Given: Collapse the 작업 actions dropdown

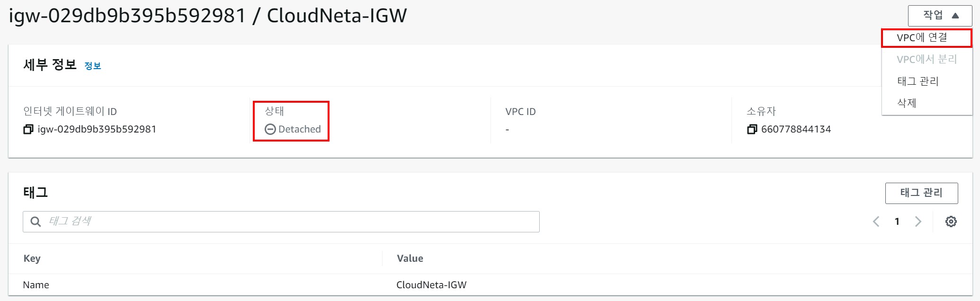Looking at the screenshot, I should coord(940,16).
